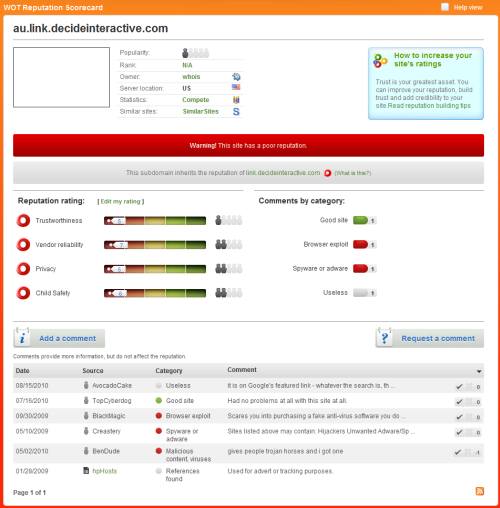Open Creastery user profile
Screen dimensions: 500x508
tap(106, 431)
